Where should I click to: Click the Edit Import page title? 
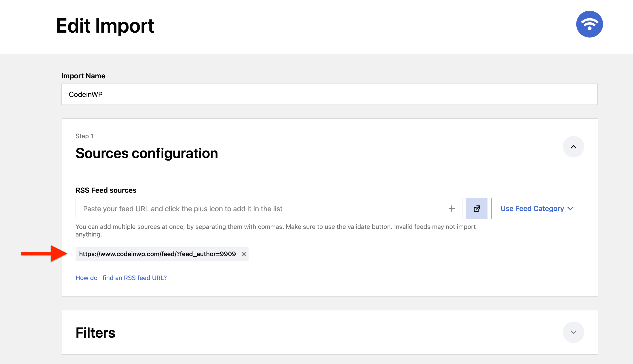pos(105,26)
